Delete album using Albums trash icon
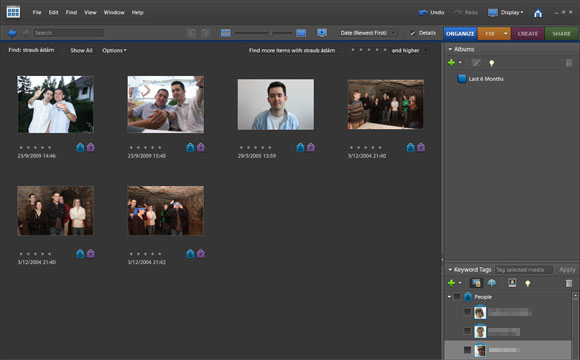580x360 pixels. [x=569, y=63]
